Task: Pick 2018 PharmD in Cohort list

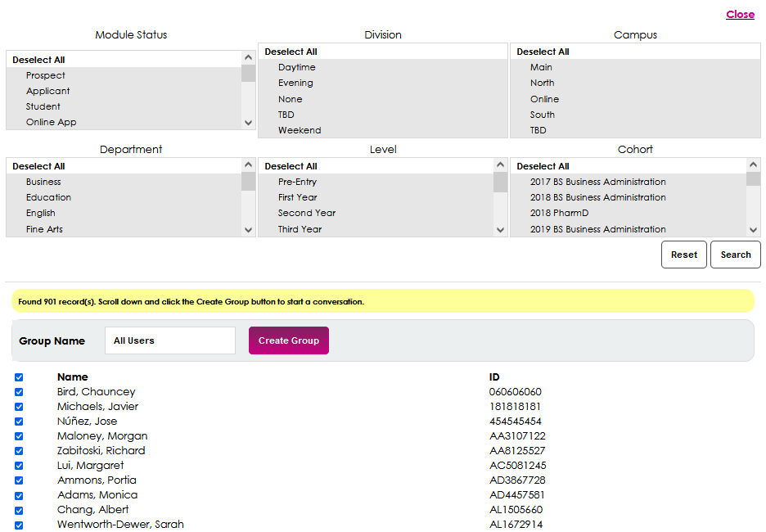Action: [559, 213]
